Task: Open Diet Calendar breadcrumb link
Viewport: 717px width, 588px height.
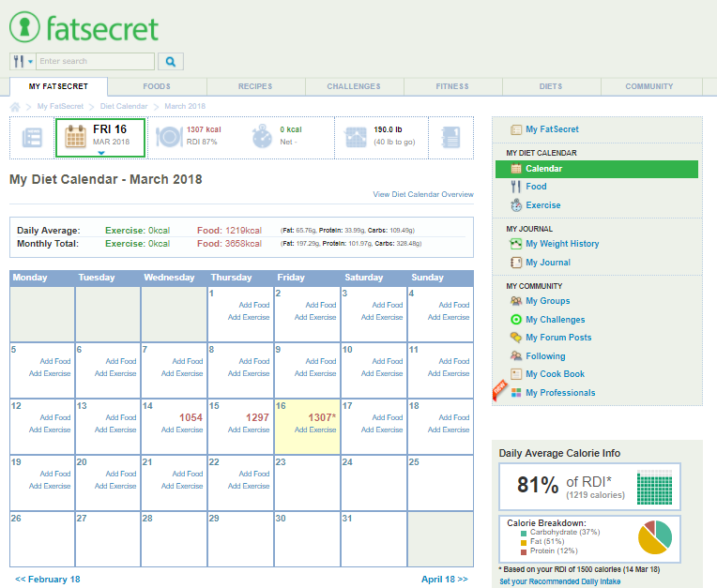Action: [124, 106]
